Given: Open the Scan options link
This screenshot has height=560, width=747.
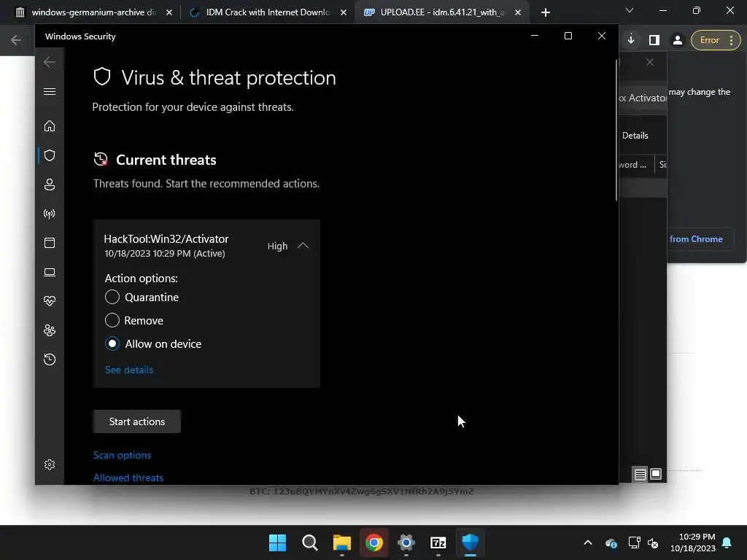Looking at the screenshot, I should click(x=122, y=455).
